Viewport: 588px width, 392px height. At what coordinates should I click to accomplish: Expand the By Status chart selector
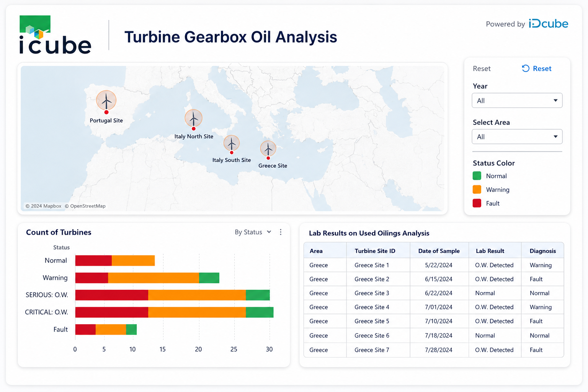coord(253,232)
